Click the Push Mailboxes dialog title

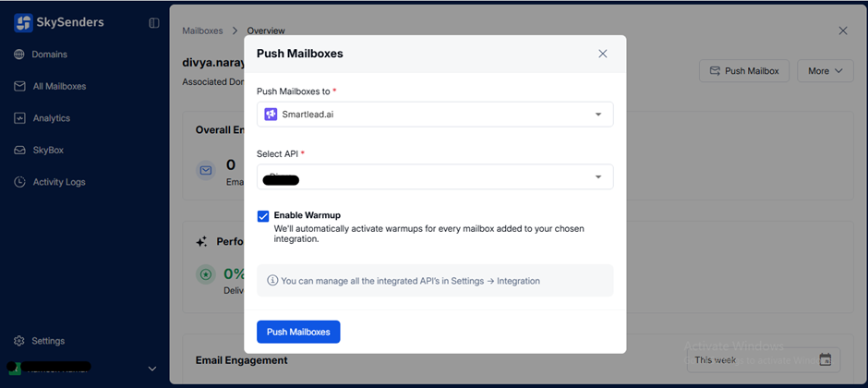click(300, 54)
